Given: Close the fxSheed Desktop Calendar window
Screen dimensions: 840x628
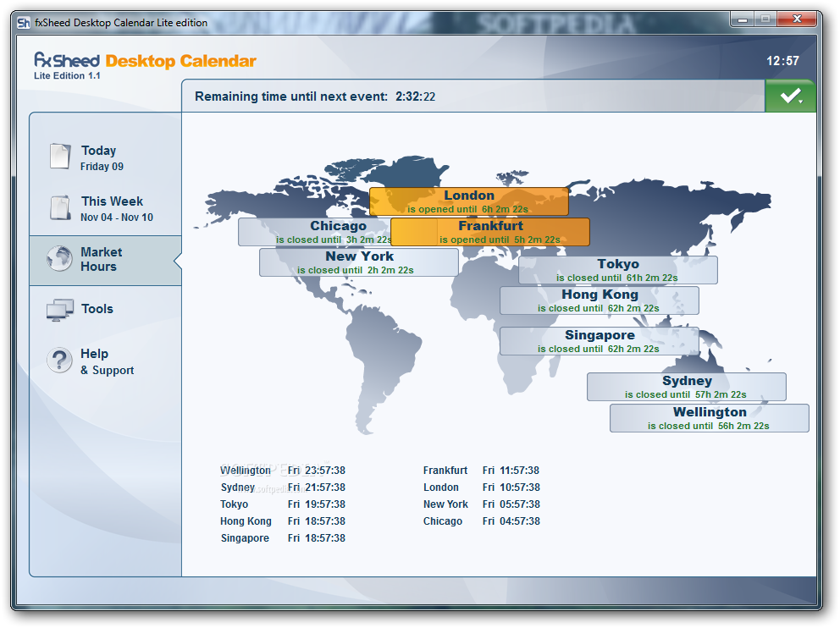Looking at the screenshot, I should [797, 19].
